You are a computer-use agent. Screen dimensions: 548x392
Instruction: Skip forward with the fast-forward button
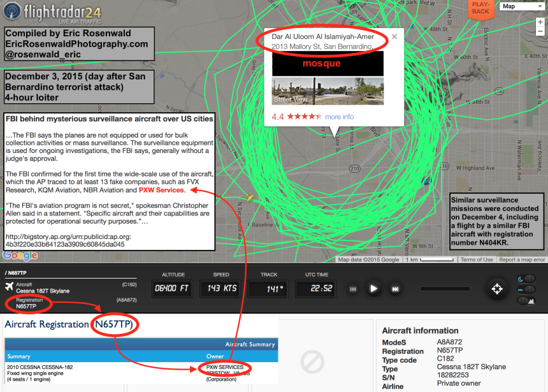(396, 289)
